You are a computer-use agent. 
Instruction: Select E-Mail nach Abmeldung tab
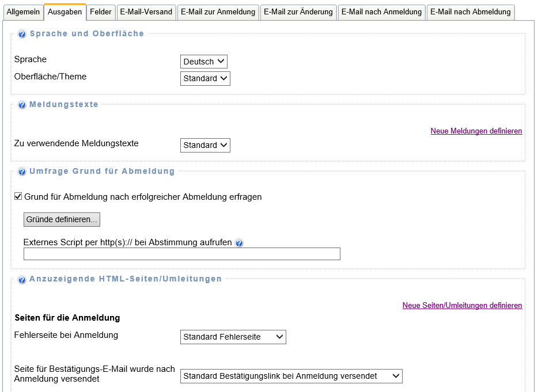470,12
